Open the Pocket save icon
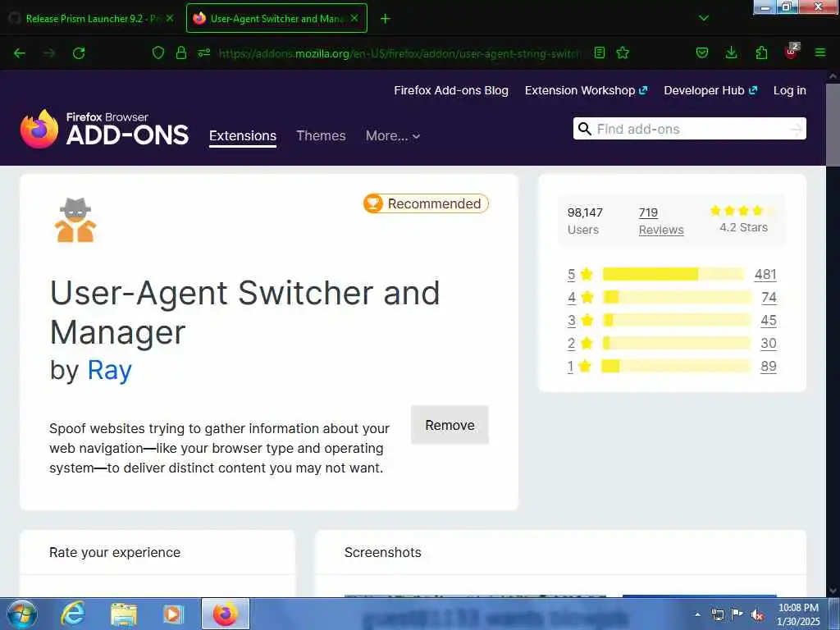Image resolution: width=840 pixels, height=630 pixels. 702,52
